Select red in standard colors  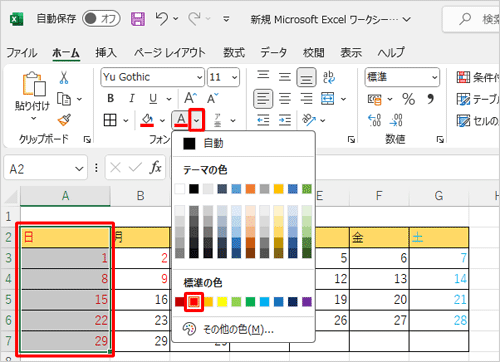click(194, 302)
